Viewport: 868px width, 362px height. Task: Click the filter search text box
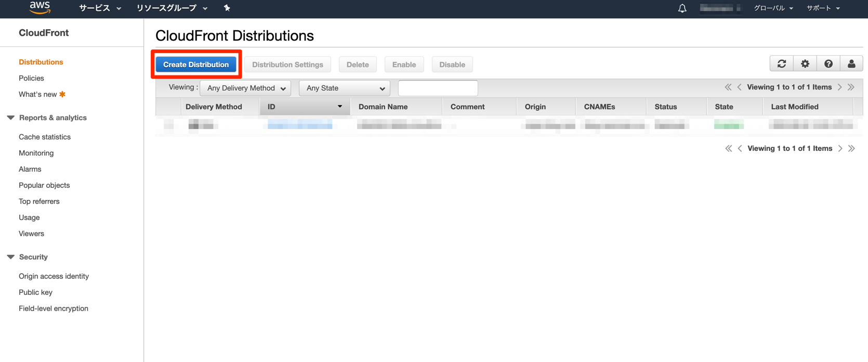coord(438,88)
